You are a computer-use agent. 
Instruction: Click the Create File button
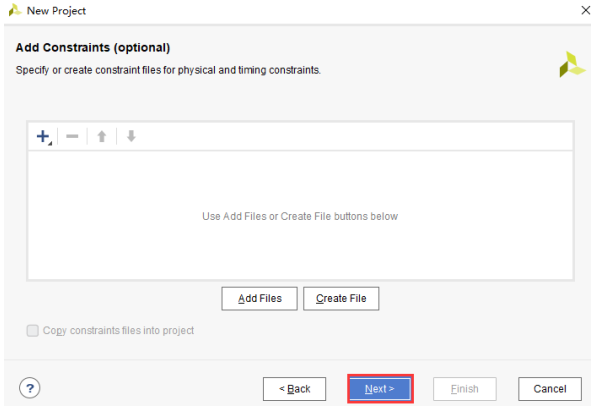pyautogui.click(x=341, y=298)
